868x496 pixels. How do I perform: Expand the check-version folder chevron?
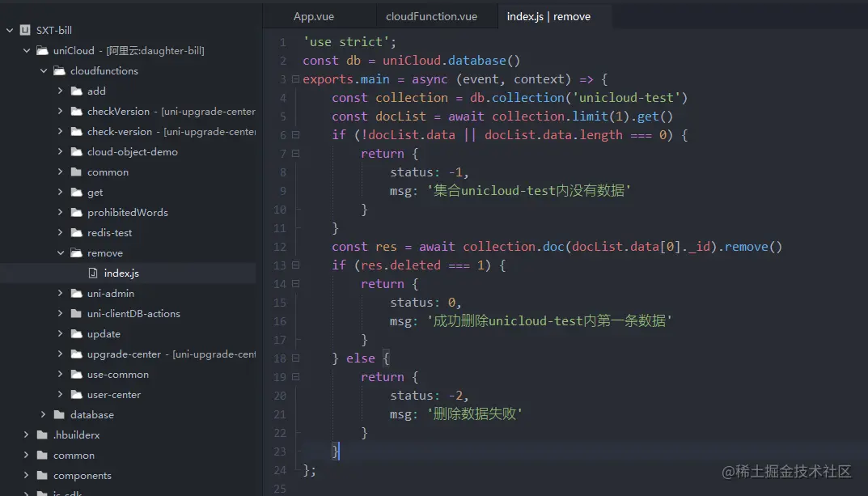tap(61, 131)
